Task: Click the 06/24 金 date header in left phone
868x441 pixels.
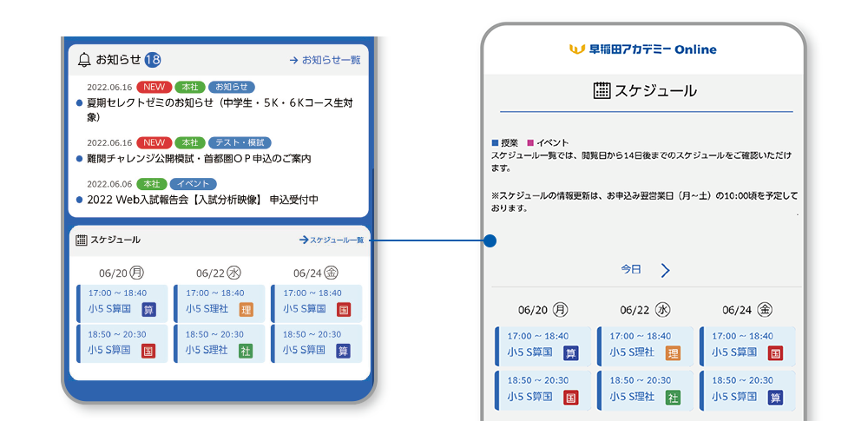Action: coord(316,273)
